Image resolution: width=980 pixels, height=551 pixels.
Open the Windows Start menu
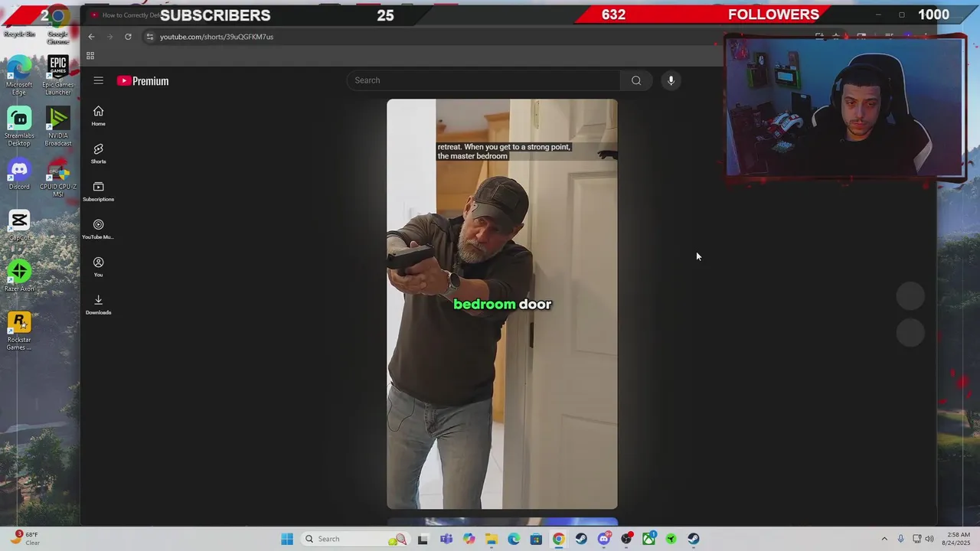287,539
